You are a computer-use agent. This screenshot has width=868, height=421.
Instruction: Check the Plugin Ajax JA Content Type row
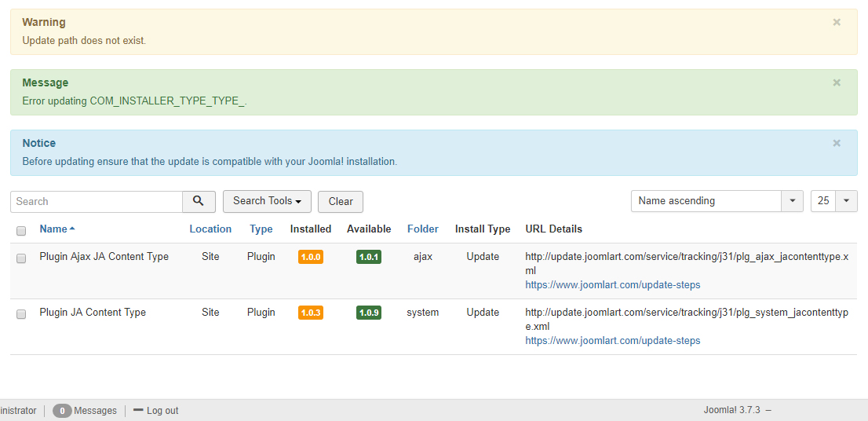pyautogui.click(x=21, y=258)
